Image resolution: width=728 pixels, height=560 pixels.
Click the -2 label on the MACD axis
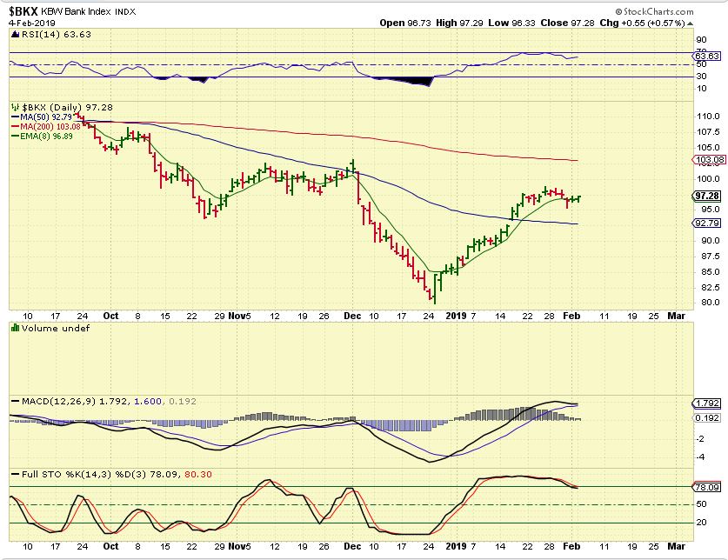(x=700, y=439)
